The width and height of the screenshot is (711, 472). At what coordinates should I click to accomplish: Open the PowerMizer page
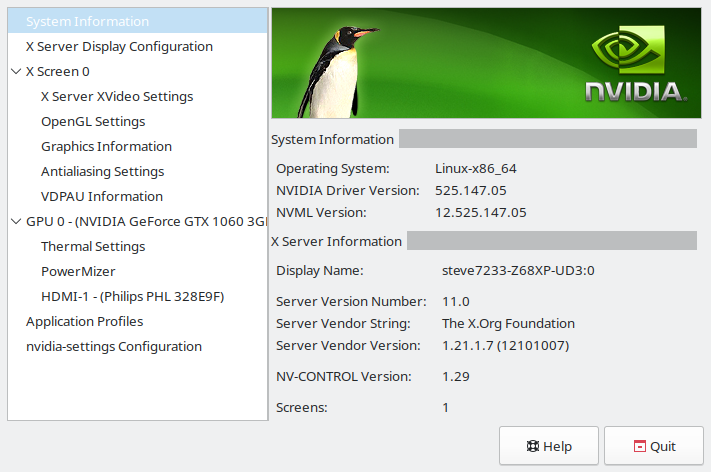click(x=78, y=271)
